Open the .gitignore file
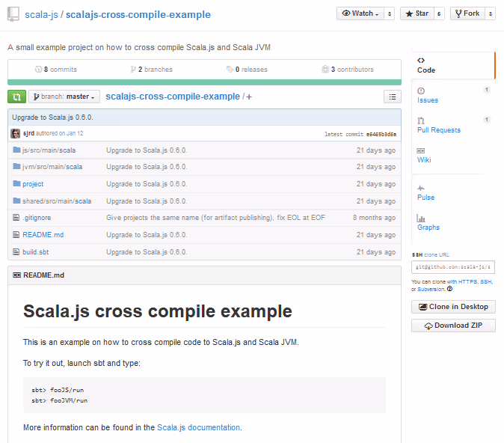The image size is (504, 443). (x=37, y=218)
